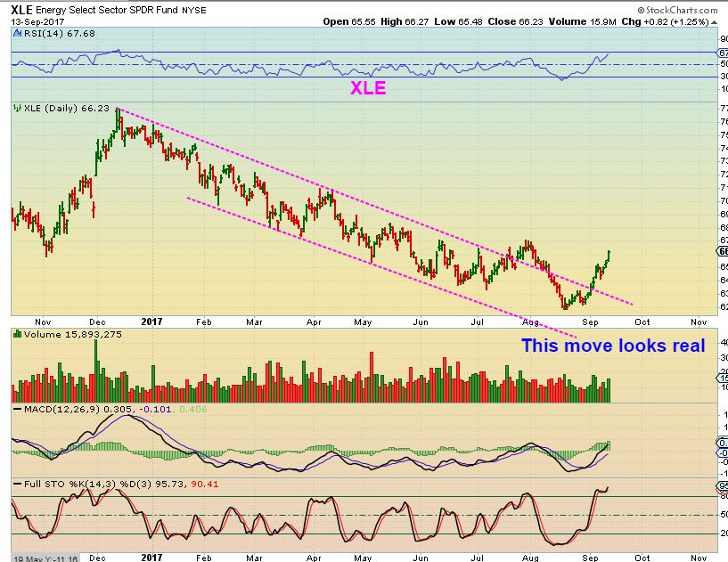Click the 'High 66.27' value
This screenshot has height=562, width=728.
[405, 21]
